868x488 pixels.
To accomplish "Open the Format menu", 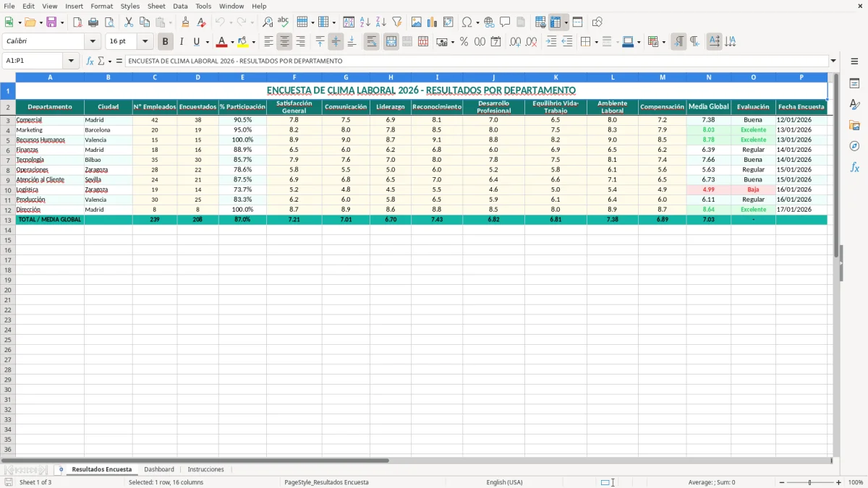I will pos(101,6).
